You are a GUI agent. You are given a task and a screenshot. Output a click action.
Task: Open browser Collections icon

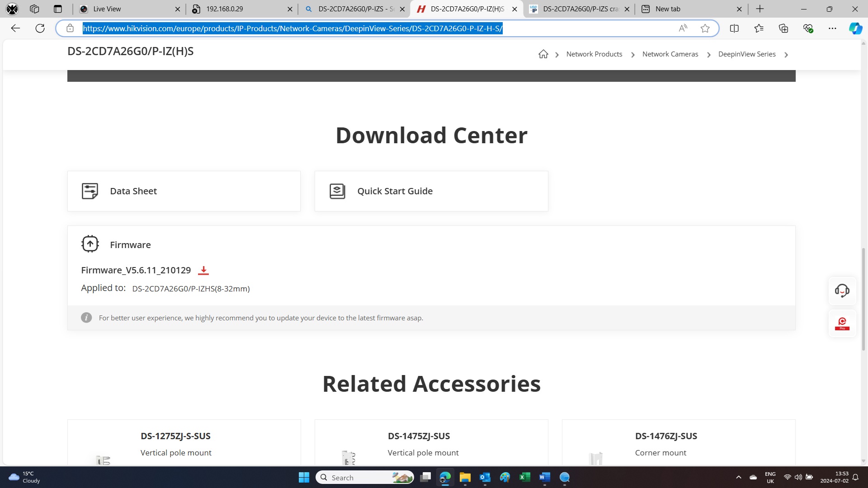point(783,28)
